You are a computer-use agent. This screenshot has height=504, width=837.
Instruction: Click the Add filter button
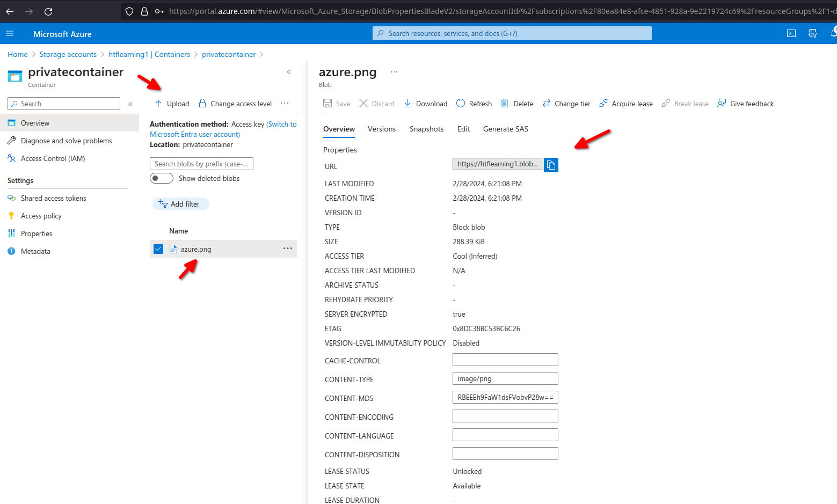(x=180, y=204)
